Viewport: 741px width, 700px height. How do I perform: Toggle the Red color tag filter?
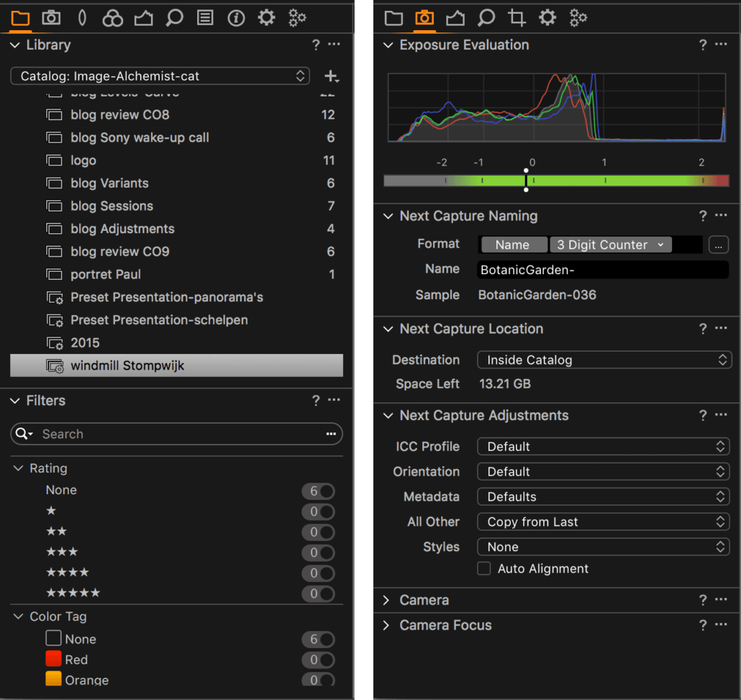tap(53, 660)
